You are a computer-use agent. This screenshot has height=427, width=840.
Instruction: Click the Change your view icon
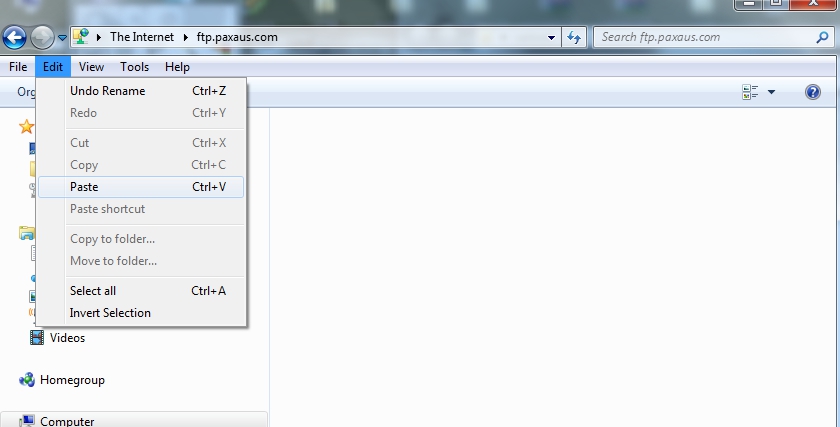(750, 92)
